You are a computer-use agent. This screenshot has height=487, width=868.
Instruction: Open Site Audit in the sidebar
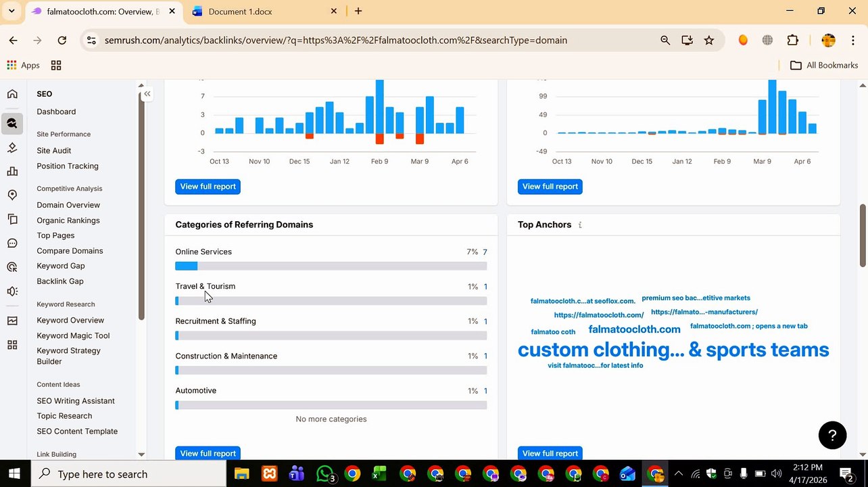(x=54, y=151)
